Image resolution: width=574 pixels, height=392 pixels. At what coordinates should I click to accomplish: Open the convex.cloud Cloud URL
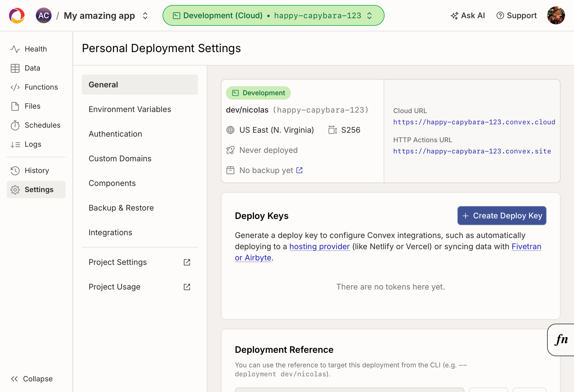[x=474, y=122]
